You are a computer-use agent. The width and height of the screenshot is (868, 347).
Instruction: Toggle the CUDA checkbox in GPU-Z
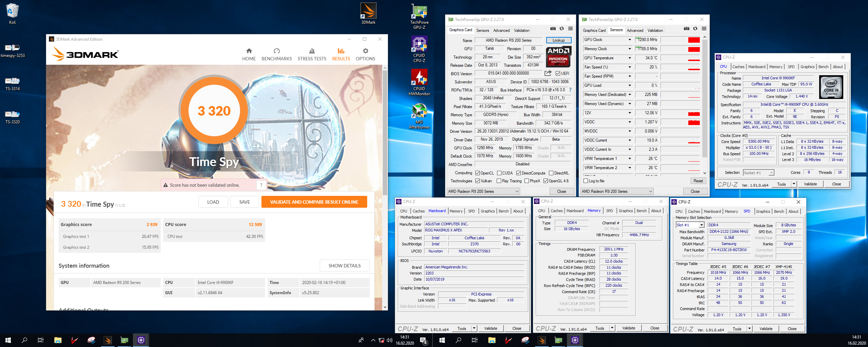[499, 173]
